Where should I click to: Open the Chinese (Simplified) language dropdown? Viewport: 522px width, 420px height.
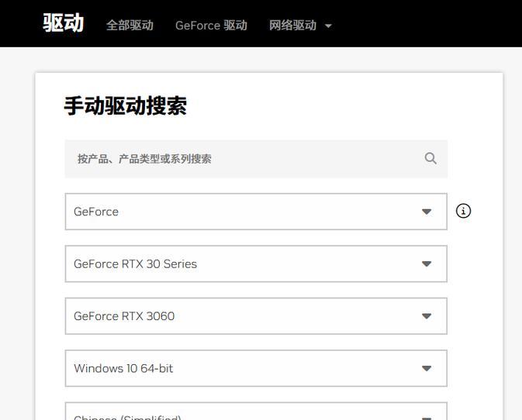256,411
